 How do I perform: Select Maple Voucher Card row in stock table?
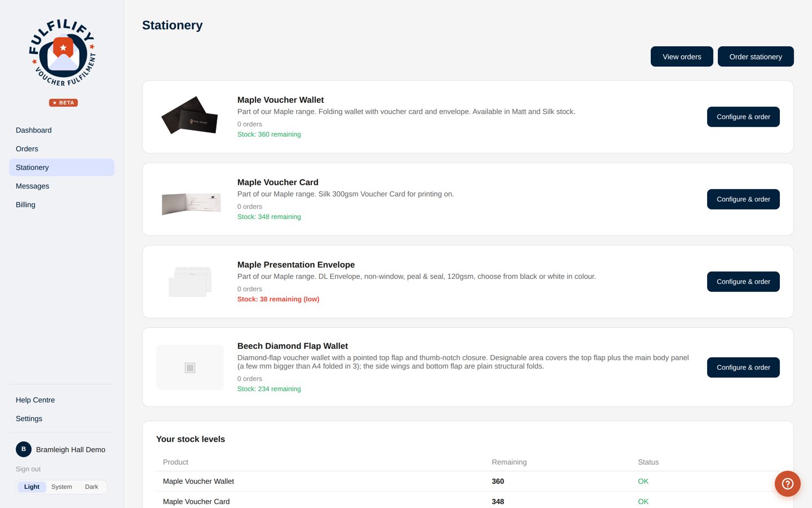[467, 501]
